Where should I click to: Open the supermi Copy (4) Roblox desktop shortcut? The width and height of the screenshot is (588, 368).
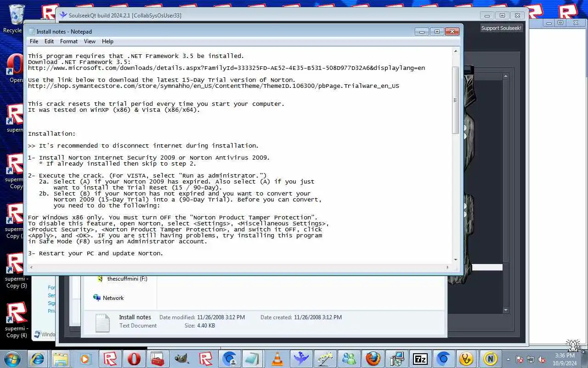16,320
